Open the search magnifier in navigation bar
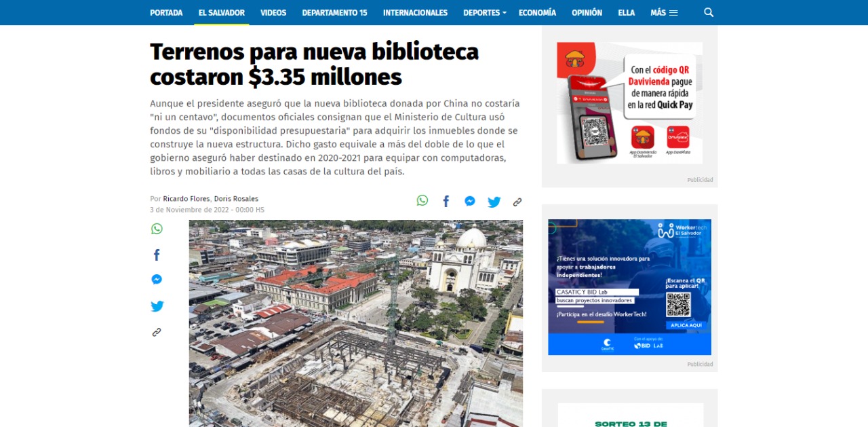Image resolution: width=868 pixels, height=427 pixels. click(x=709, y=12)
